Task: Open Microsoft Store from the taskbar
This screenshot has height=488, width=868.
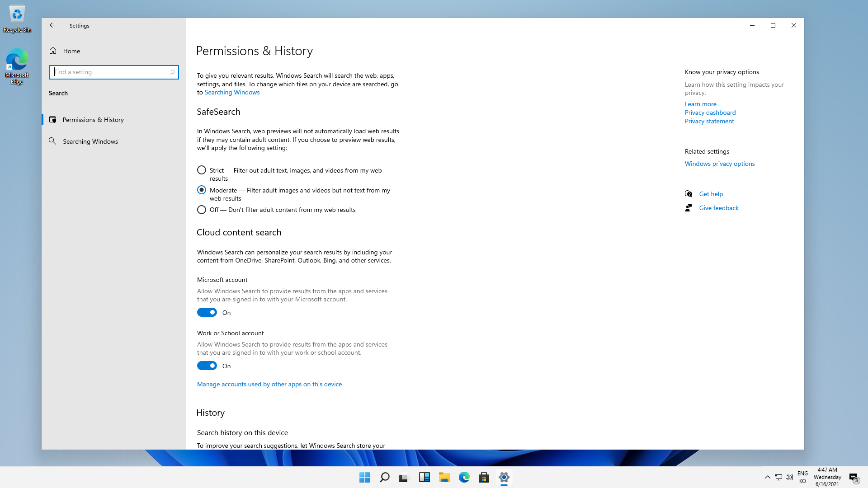Action: [484, 477]
